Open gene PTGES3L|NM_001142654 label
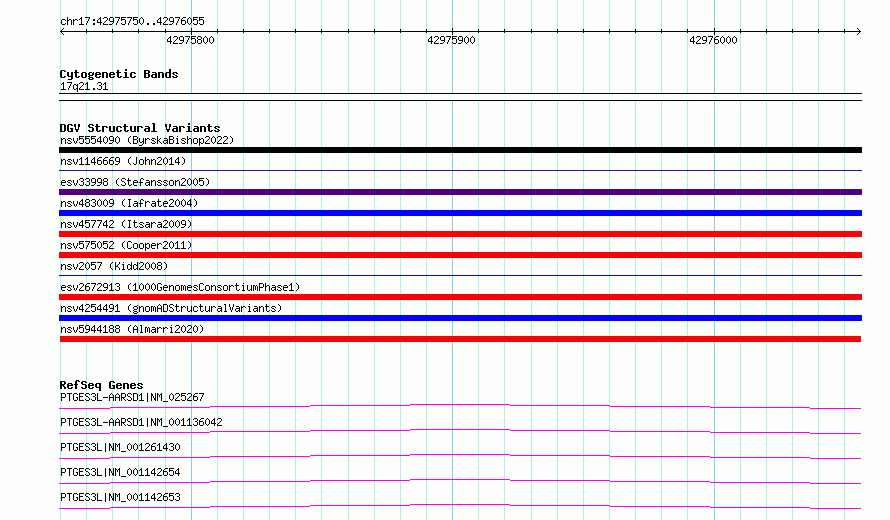Image resolution: width=890 pixels, height=520 pixels. coord(120,472)
